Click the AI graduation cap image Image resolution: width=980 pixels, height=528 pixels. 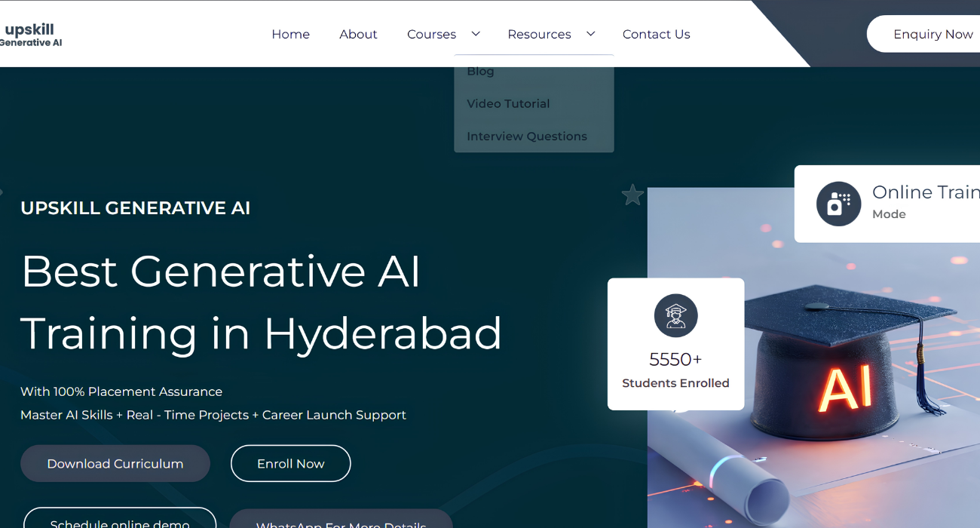814,358
